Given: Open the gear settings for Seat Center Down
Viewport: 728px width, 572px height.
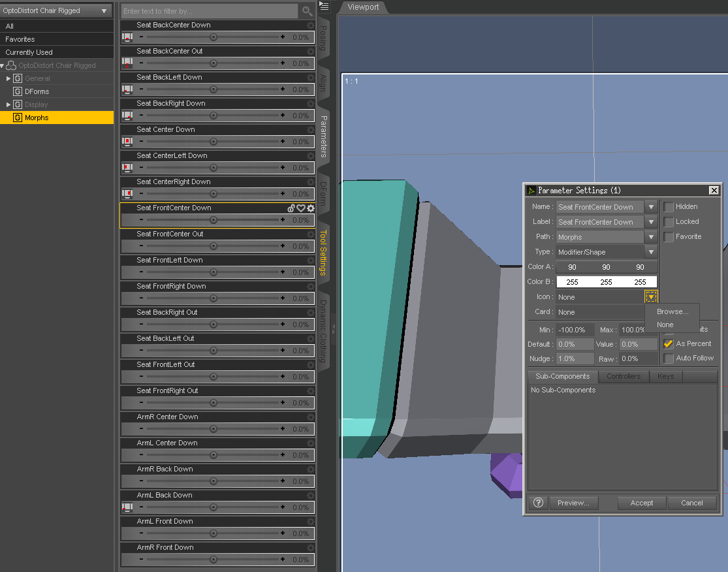Looking at the screenshot, I should coord(311,130).
